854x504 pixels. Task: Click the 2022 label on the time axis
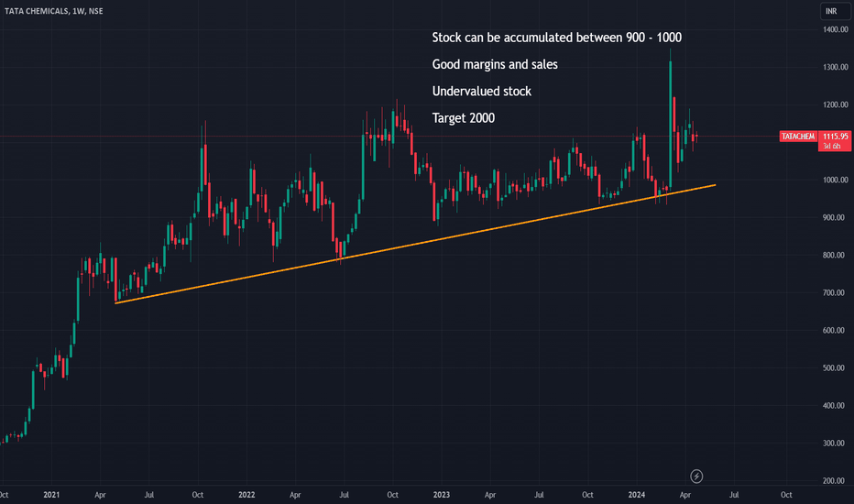coord(246,495)
